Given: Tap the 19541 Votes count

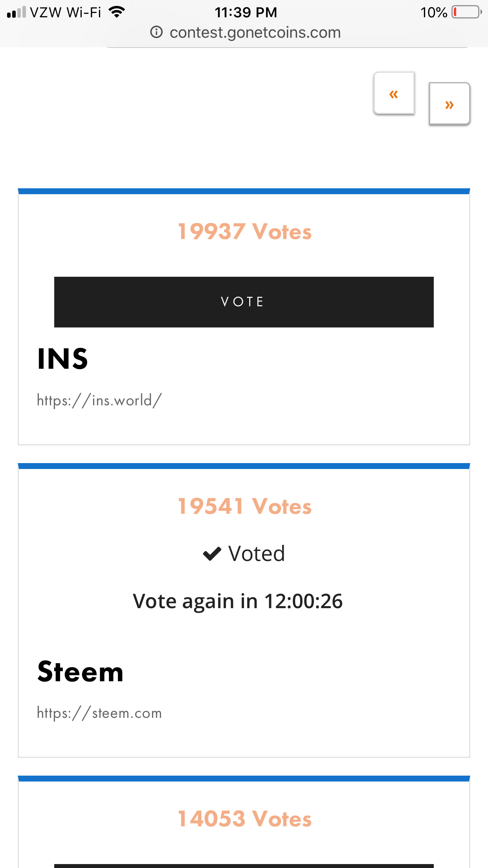Looking at the screenshot, I should pos(244,506).
